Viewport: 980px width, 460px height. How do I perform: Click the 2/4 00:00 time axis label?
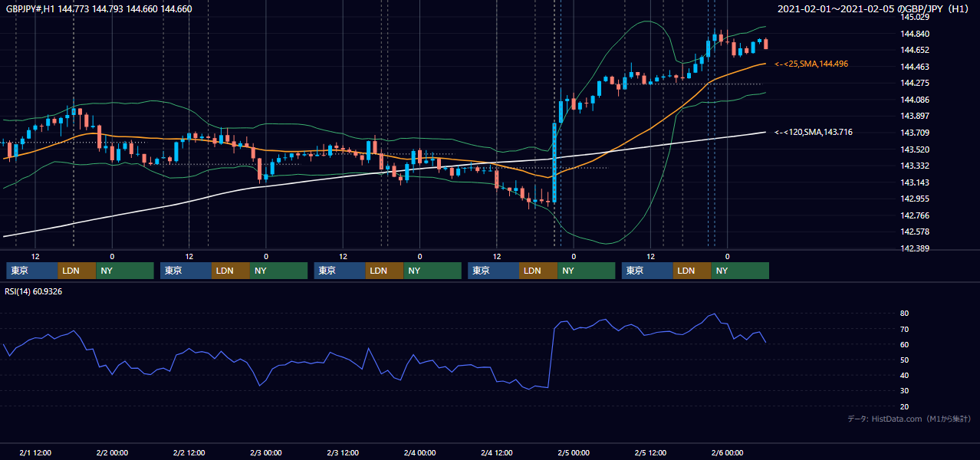419,452
